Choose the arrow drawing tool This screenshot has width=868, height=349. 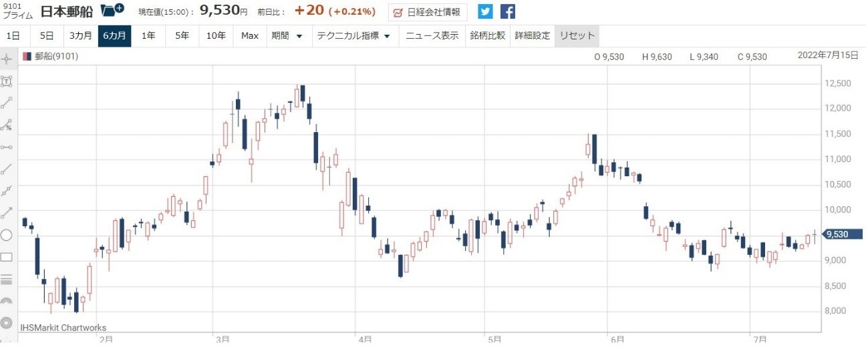(7, 213)
